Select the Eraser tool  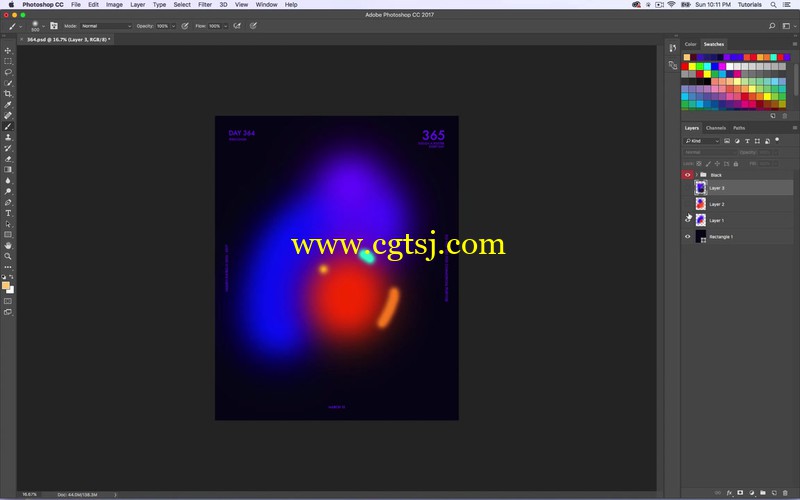tap(8, 159)
